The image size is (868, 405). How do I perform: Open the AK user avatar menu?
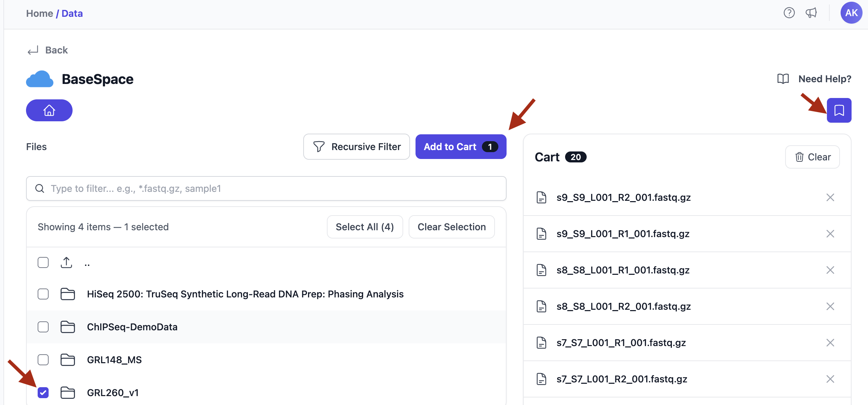(851, 13)
